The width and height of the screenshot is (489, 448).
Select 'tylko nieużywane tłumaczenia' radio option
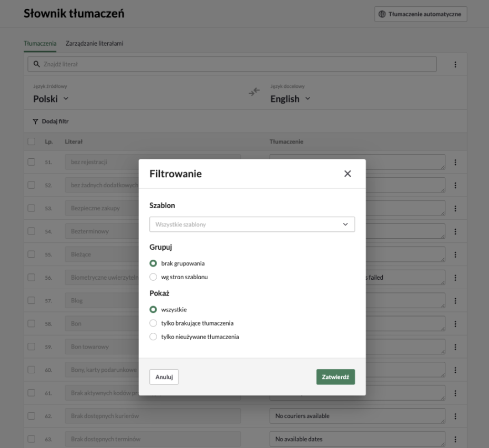[153, 337]
